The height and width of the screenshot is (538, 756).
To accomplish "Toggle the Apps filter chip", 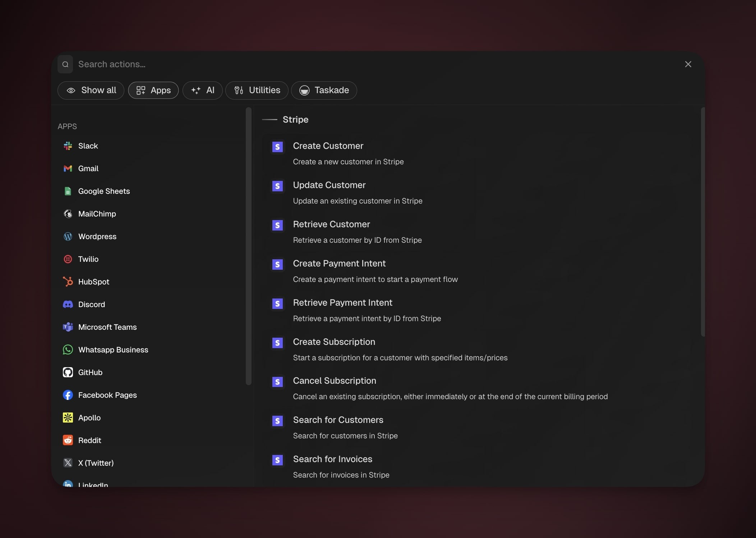I will (x=153, y=90).
